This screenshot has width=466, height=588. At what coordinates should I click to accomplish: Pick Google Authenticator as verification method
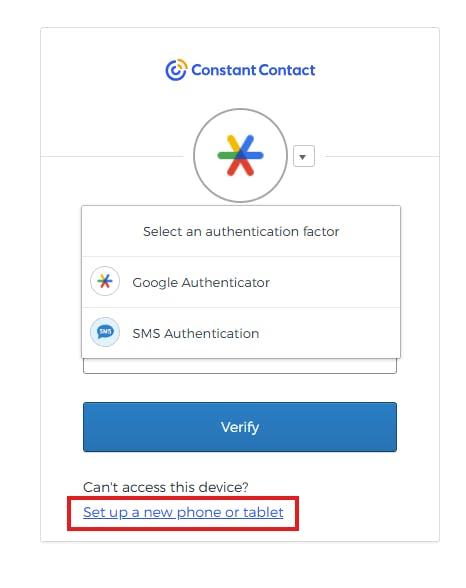241,282
